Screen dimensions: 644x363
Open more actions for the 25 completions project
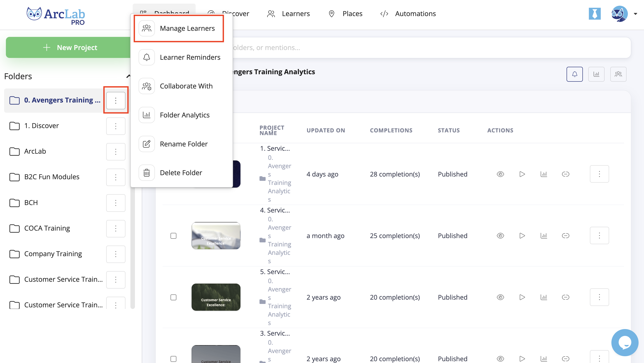point(599,235)
